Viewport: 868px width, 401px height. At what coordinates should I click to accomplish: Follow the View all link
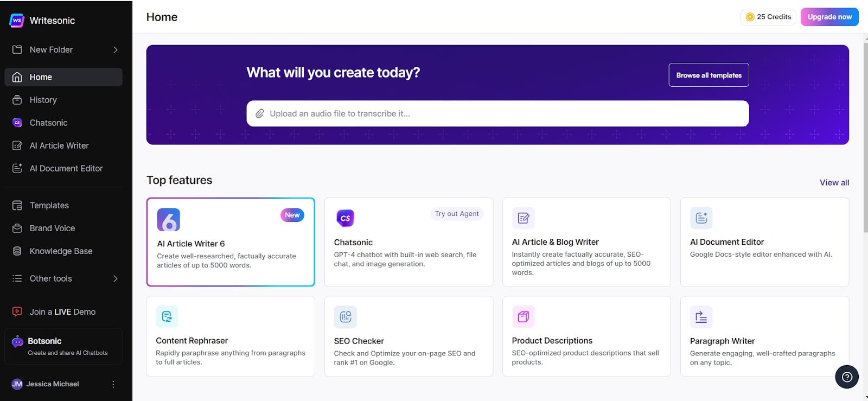pyautogui.click(x=834, y=183)
